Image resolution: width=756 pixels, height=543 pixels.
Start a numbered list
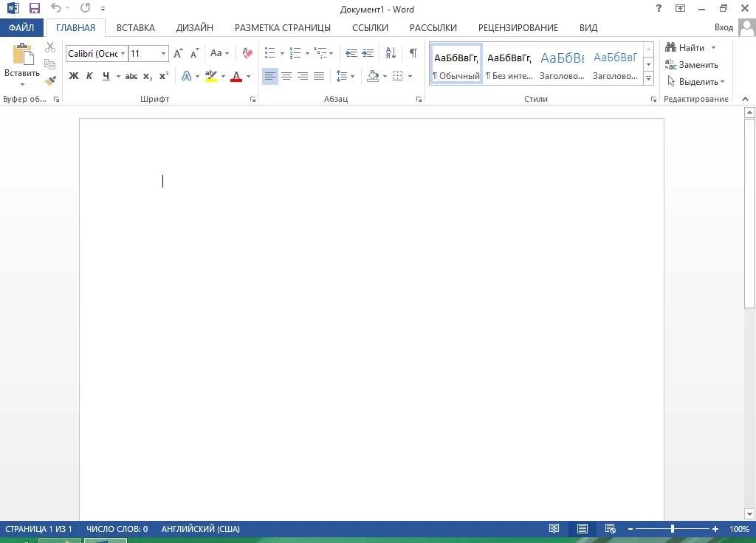coord(295,53)
